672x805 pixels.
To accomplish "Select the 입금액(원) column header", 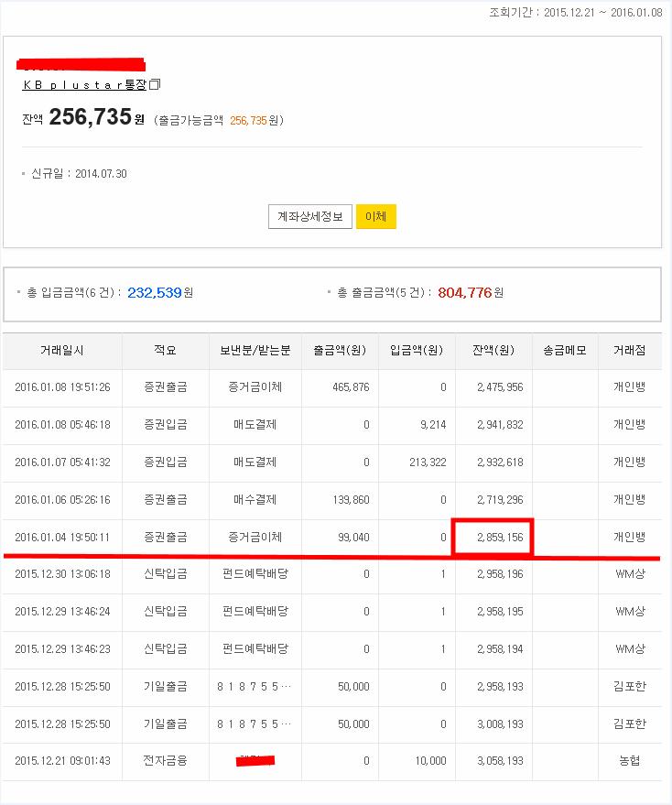I will point(417,351).
